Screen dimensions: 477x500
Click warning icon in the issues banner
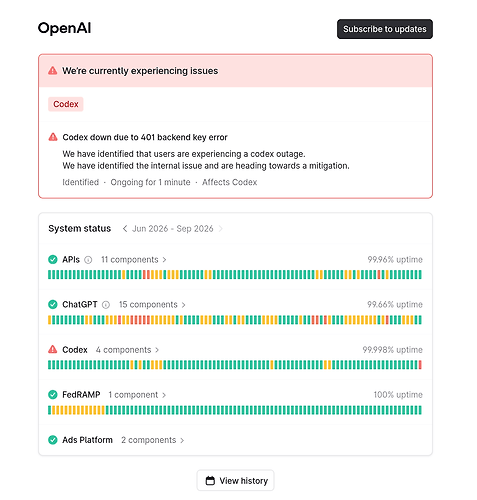point(53,71)
